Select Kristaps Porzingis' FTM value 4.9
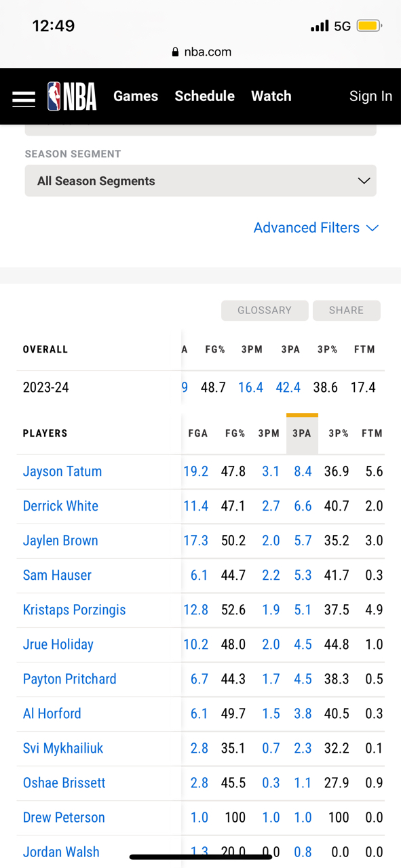401x868 pixels. point(374,610)
